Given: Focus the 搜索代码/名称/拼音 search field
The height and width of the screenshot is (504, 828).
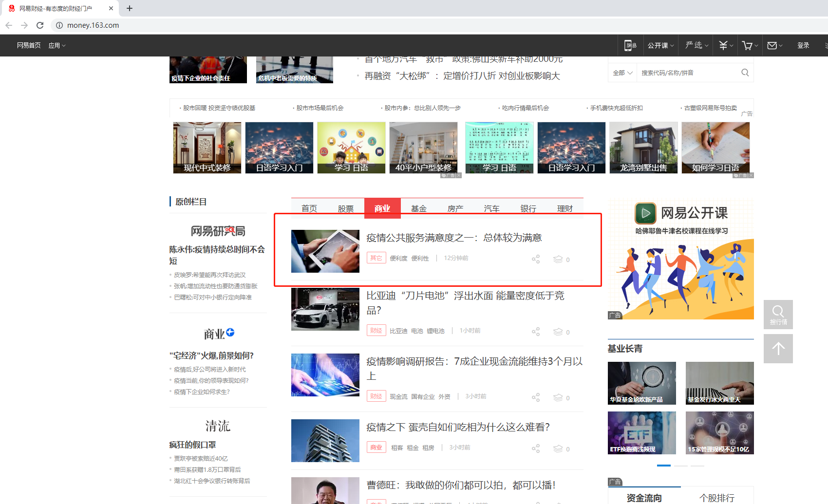Looking at the screenshot, I should pyautogui.click(x=688, y=73).
